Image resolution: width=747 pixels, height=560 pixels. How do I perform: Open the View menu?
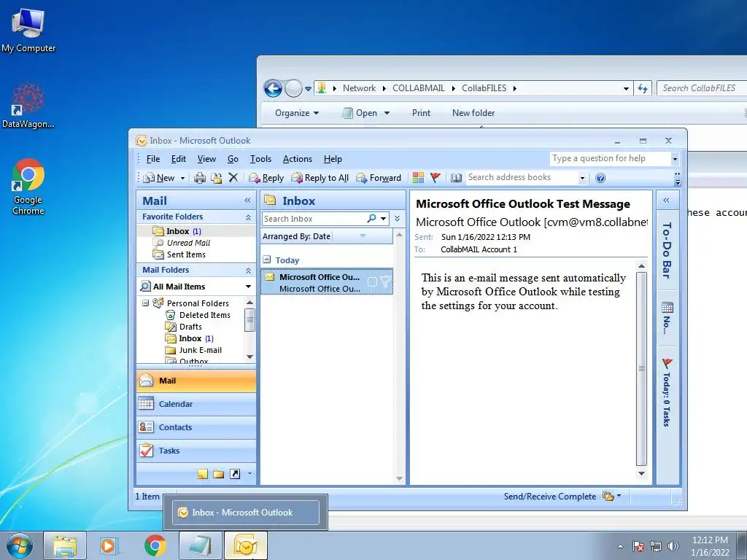pyautogui.click(x=206, y=159)
